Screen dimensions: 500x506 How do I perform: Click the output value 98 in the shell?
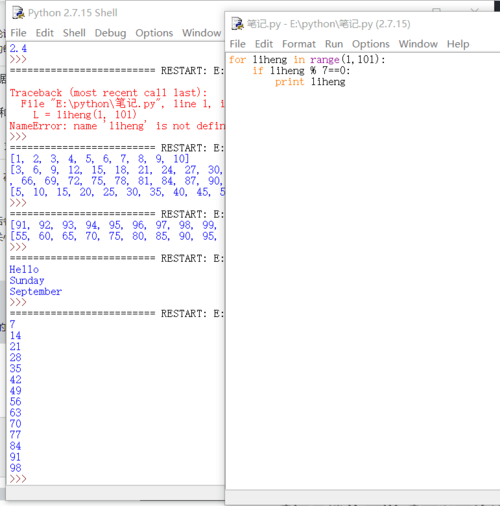point(15,468)
